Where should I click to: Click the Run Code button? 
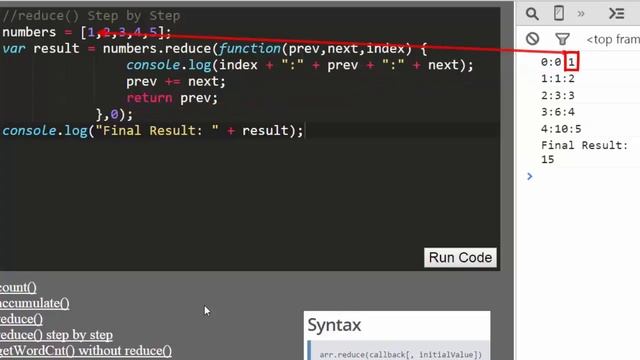(x=460, y=258)
